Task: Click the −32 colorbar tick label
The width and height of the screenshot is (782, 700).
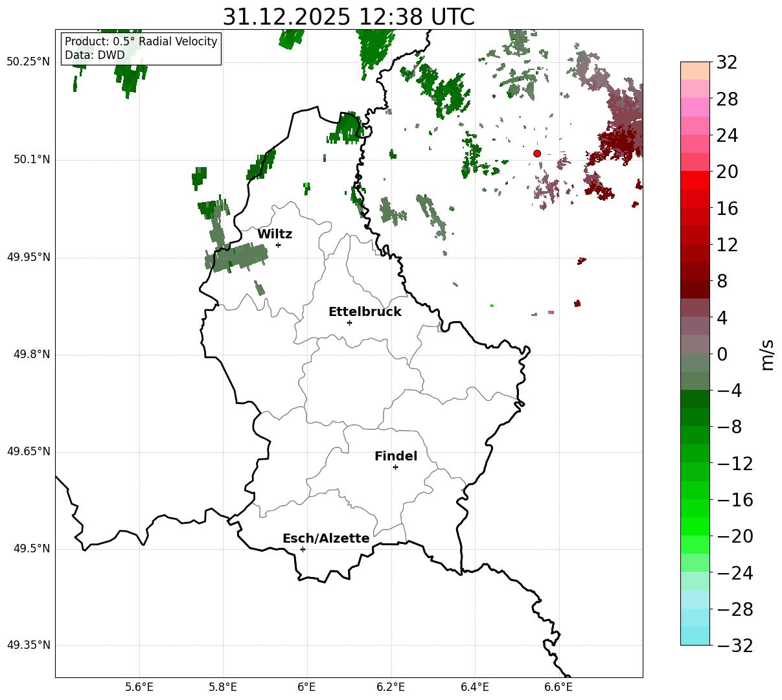Action: (735, 646)
